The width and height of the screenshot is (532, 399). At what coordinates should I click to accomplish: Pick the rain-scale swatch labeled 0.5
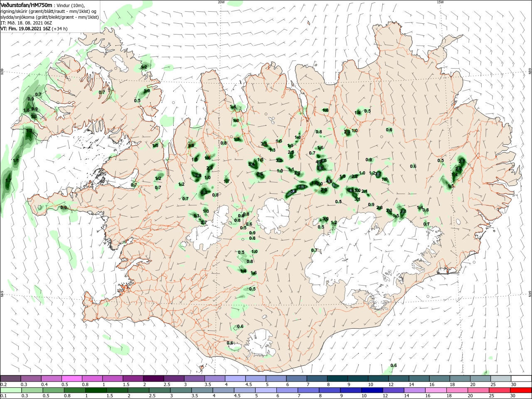(53, 390)
